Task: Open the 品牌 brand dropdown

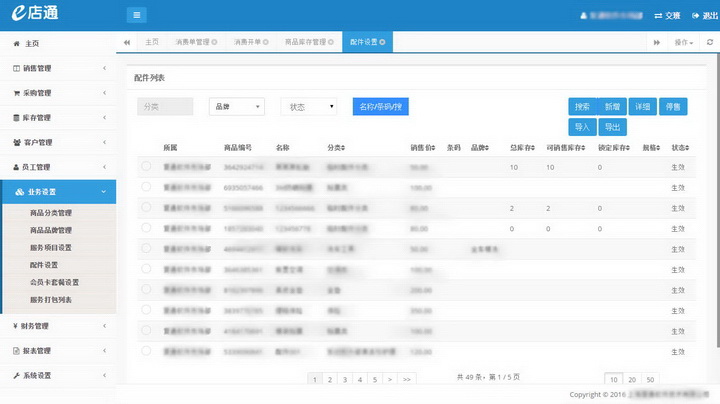Action: click(x=236, y=107)
